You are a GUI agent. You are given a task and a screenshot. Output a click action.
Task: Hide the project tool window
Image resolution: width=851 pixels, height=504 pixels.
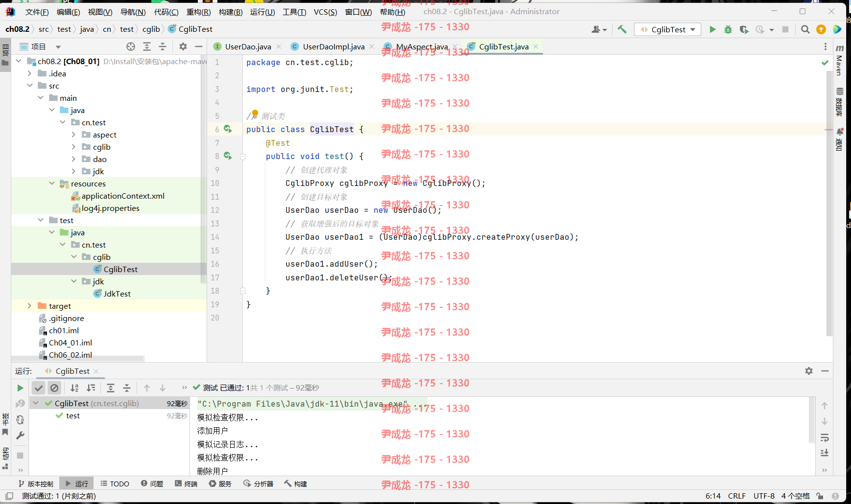coord(199,46)
